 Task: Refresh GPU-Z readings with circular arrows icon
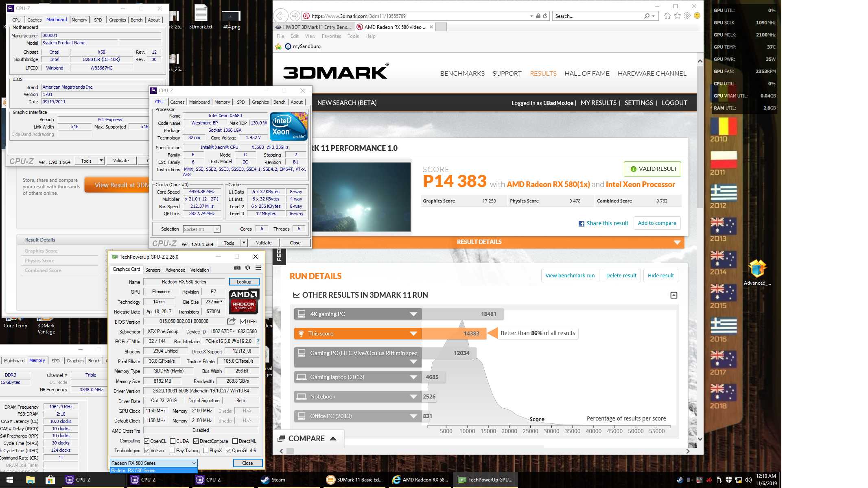click(x=247, y=268)
